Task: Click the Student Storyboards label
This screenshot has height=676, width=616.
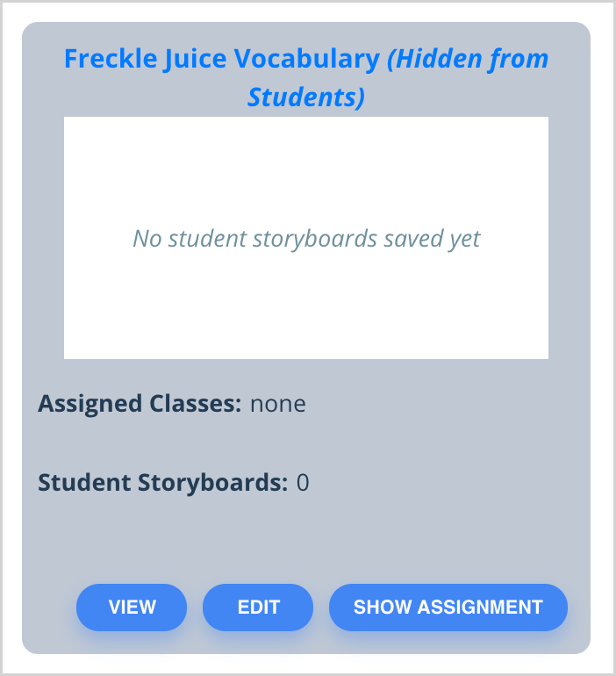Action: point(163,483)
